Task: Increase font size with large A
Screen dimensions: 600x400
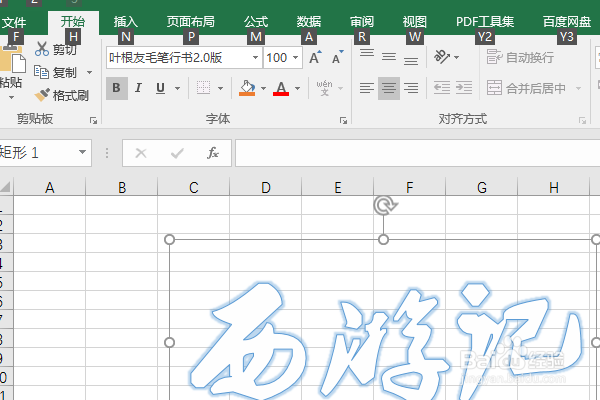Action: pyautogui.click(x=315, y=57)
